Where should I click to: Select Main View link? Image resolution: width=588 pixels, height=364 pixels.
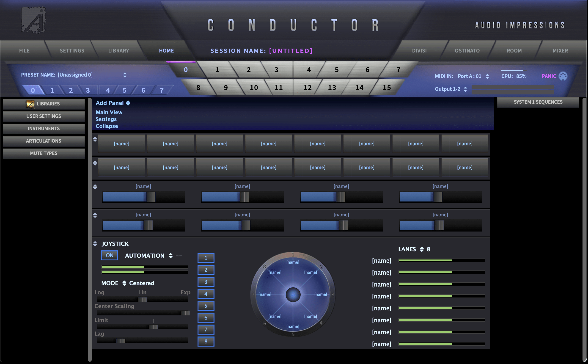109,112
